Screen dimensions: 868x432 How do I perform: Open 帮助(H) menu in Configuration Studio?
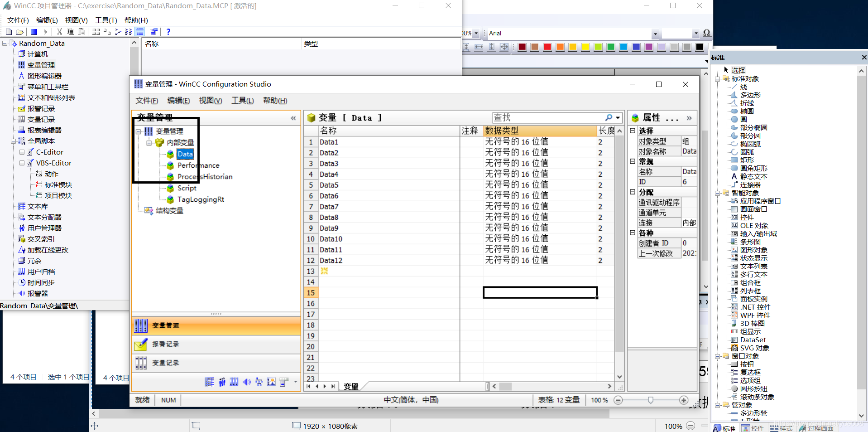click(275, 101)
